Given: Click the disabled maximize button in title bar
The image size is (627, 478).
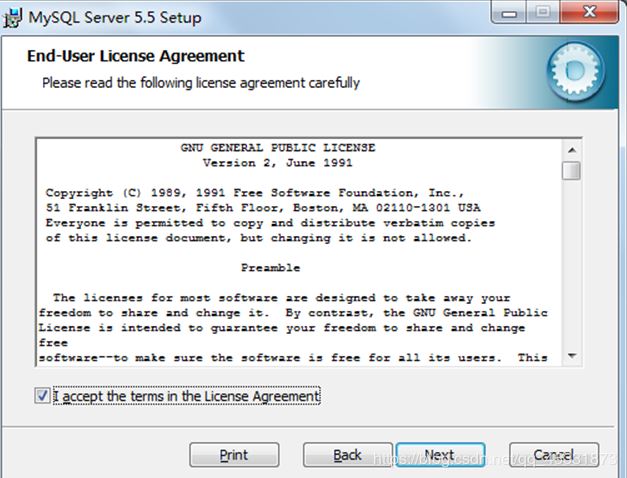Looking at the screenshot, I should click(x=543, y=12).
